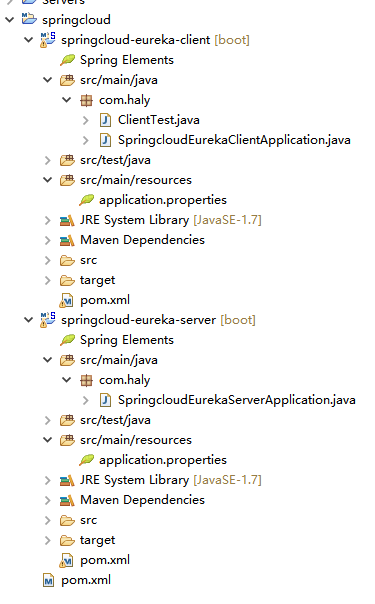Click Spring Elements leaf icon in eureka-server
Viewport: 375px width, 604px height.
pos(67,340)
